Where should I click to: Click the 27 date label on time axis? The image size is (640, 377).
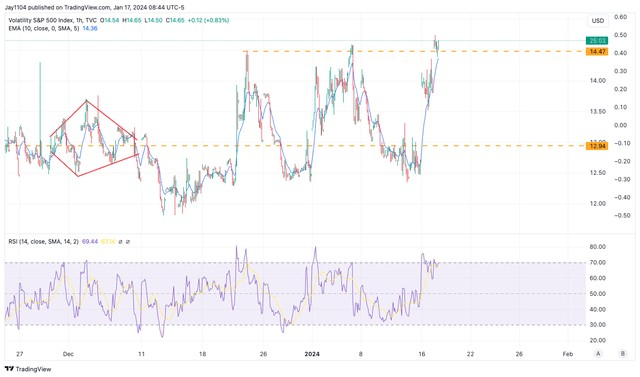19,354
